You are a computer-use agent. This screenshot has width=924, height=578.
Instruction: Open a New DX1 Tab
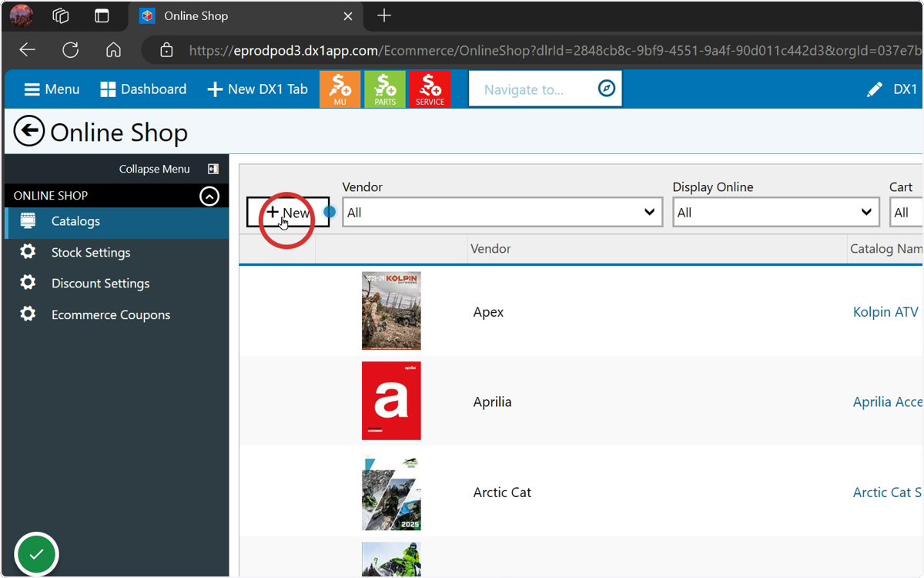[x=258, y=89]
